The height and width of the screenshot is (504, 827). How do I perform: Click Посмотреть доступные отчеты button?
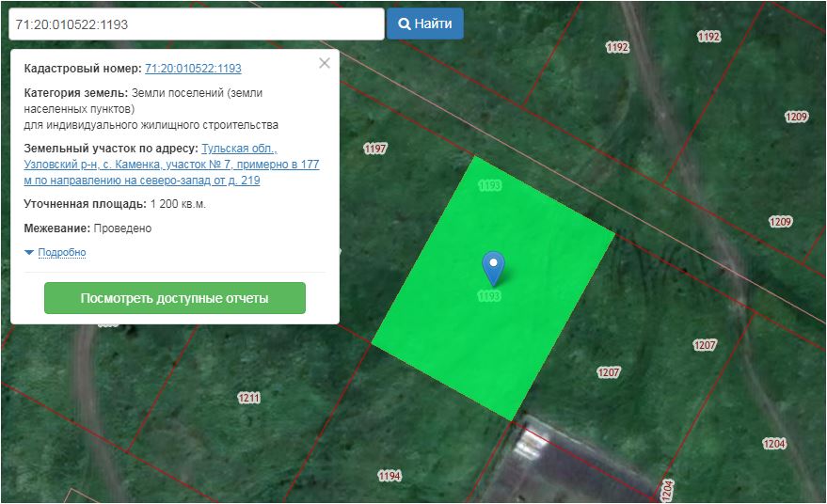tap(175, 298)
